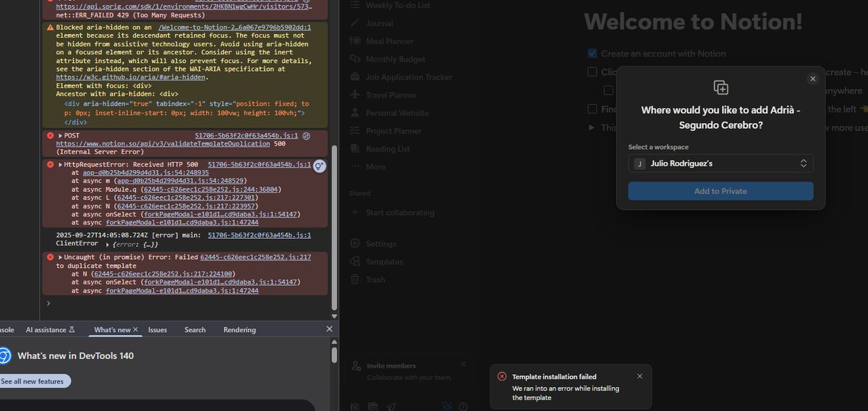Expand the This toggle triangle on page
Image resolution: width=868 pixels, height=411 pixels.
pyautogui.click(x=592, y=127)
